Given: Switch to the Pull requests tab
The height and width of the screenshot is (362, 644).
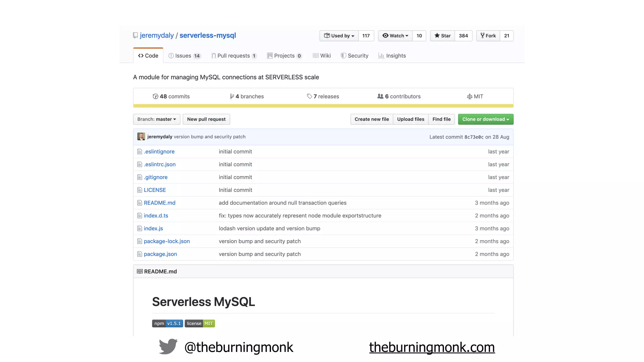Looking at the screenshot, I should coord(234,56).
